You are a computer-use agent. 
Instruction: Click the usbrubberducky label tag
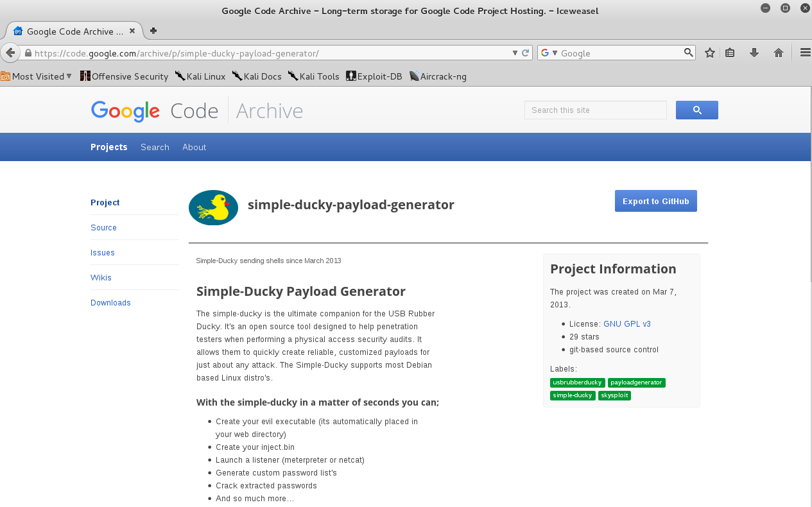(x=578, y=382)
